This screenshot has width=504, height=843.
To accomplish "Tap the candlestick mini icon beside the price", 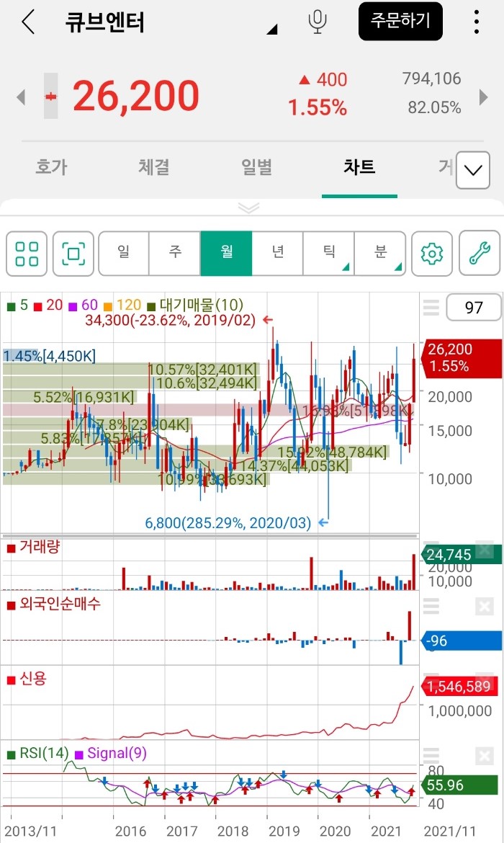I will tap(50, 97).
